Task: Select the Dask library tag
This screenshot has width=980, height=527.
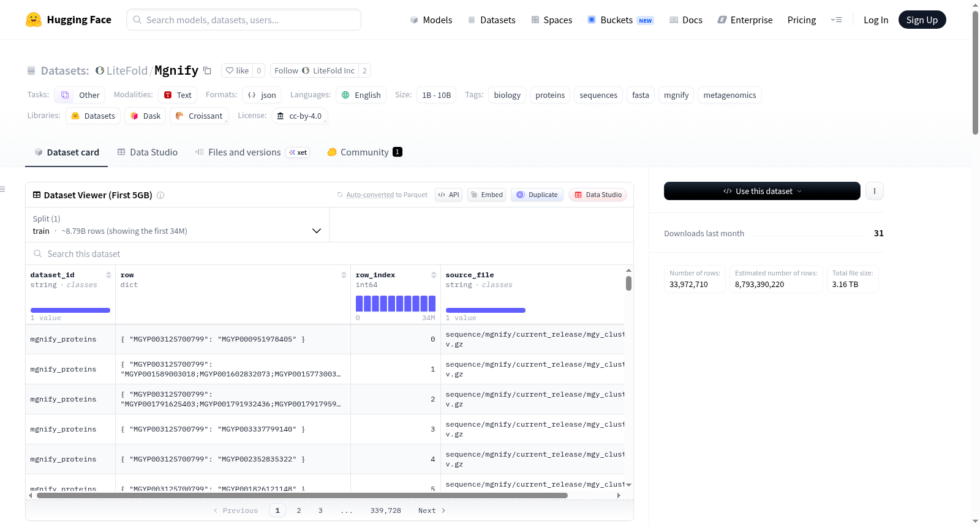Action: pyautogui.click(x=145, y=116)
